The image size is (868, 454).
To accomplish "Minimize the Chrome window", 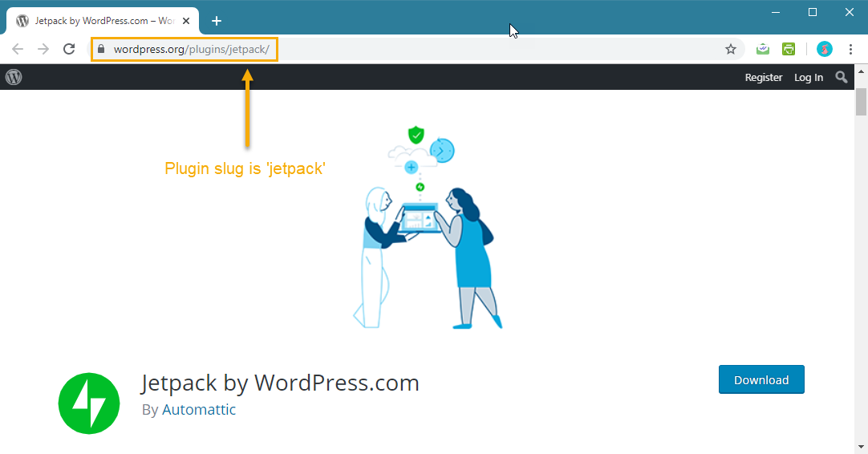I will (x=776, y=12).
